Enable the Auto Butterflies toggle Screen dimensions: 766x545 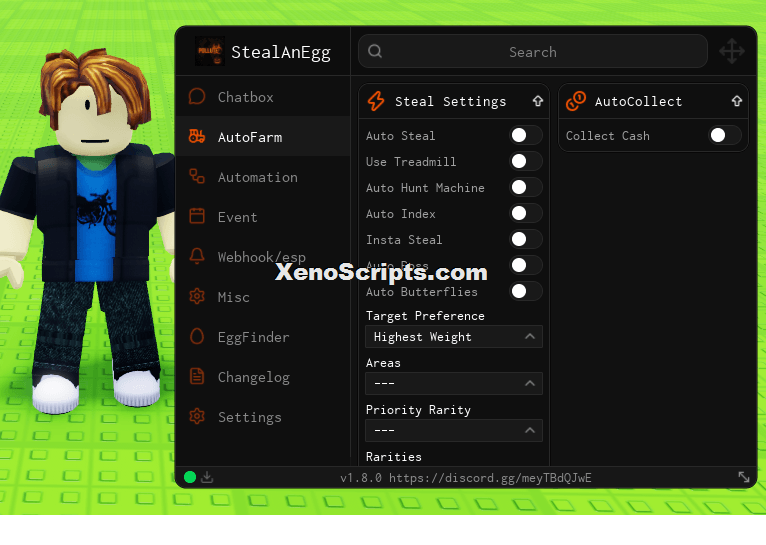[x=526, y=291]
